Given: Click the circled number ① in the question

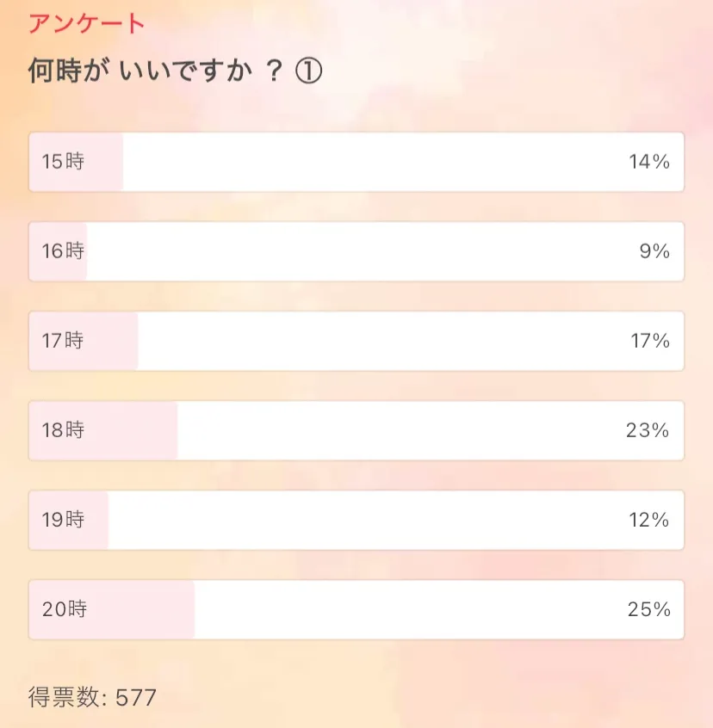Looking at the screenshot, I should 308,72.
